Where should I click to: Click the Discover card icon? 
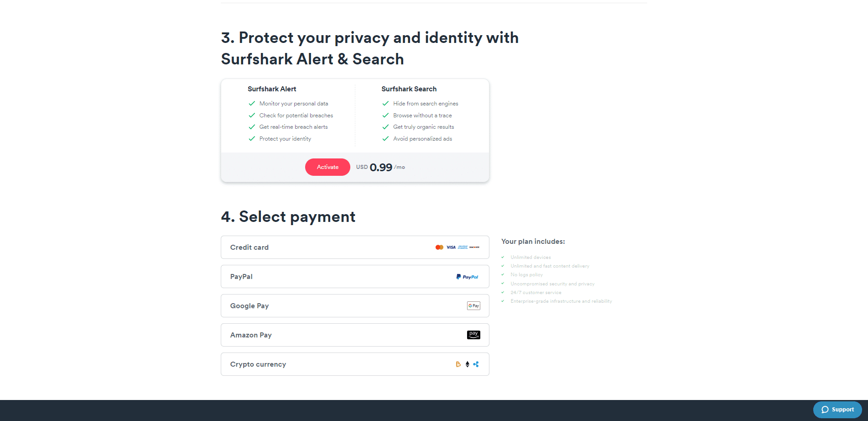point(474,247)
